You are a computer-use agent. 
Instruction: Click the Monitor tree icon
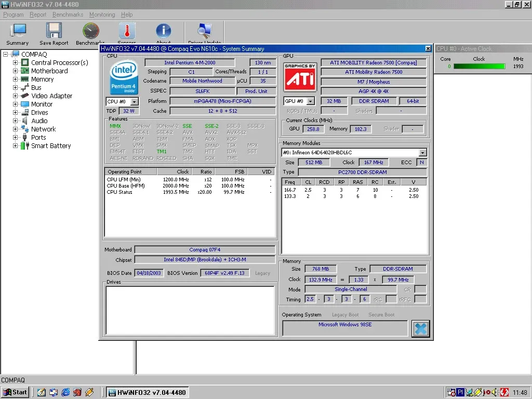coord(25,104)
